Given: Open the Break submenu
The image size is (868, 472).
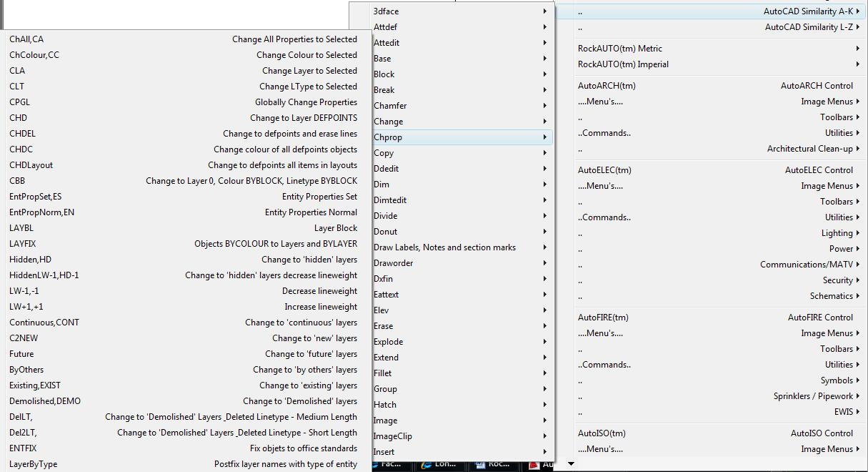Looking at the screenshot, I should click(x=462, y=90).
